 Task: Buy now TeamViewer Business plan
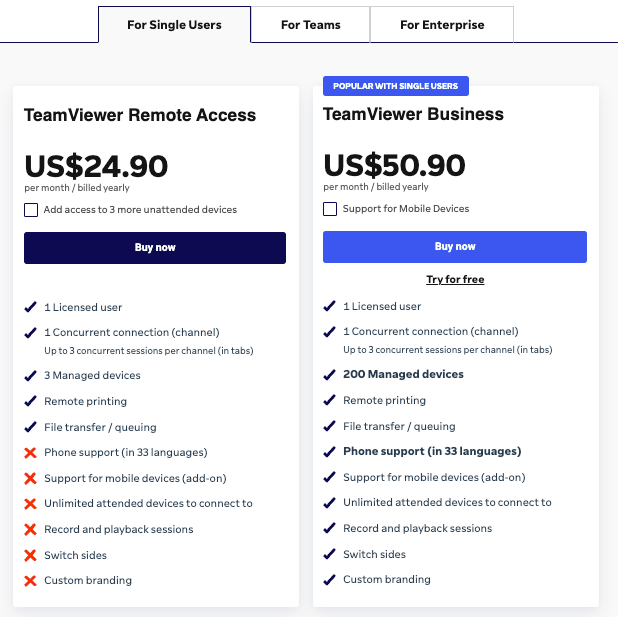[x=455, y=247]
